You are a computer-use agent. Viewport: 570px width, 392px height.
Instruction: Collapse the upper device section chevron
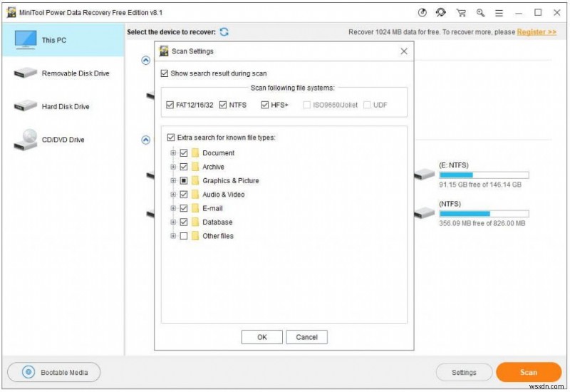(146, 61)
